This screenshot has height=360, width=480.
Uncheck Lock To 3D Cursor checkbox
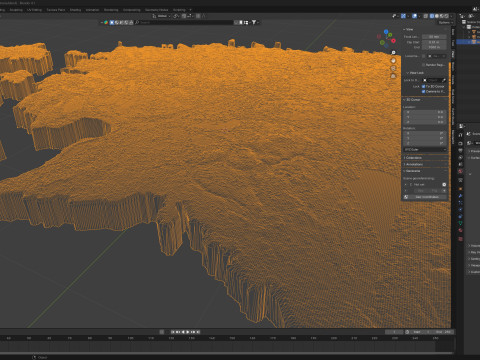pos(424,86)
